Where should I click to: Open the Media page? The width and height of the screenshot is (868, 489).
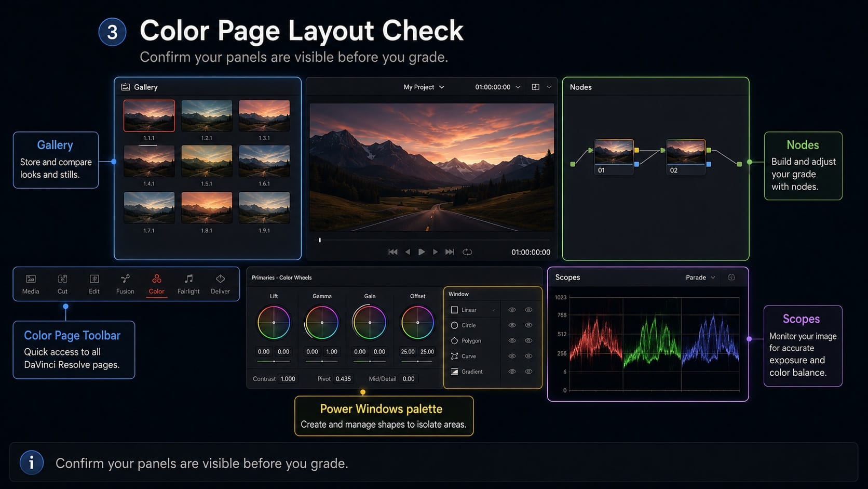[x=31, y=284]
